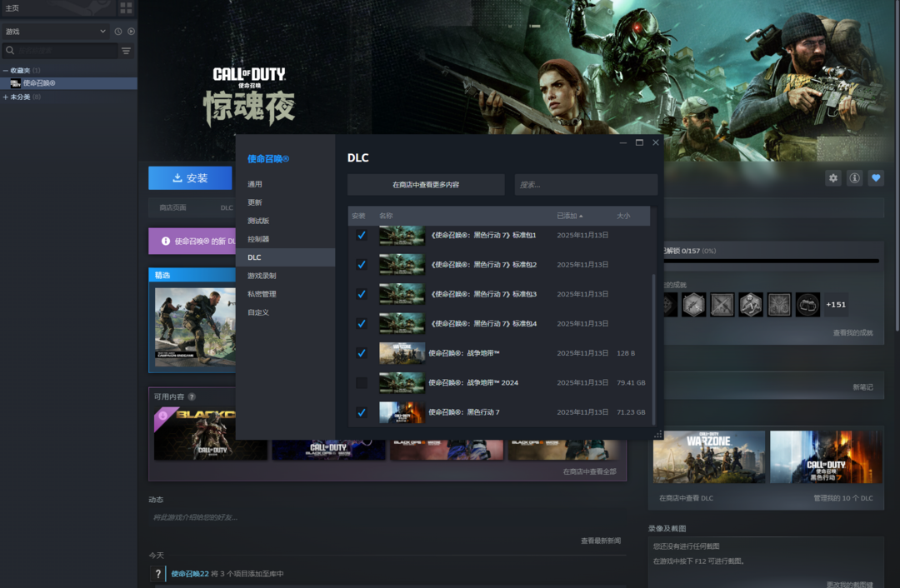
Task: Click the 在商店中查看更多内容 button
Action: coord(426,185)
